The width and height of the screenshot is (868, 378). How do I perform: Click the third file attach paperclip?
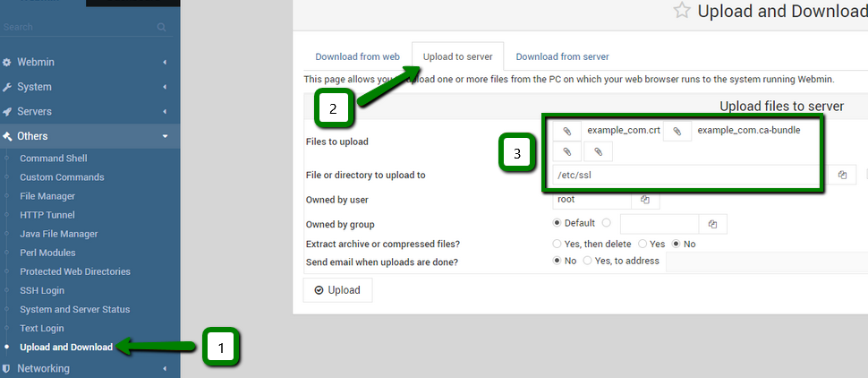[566, 151]
